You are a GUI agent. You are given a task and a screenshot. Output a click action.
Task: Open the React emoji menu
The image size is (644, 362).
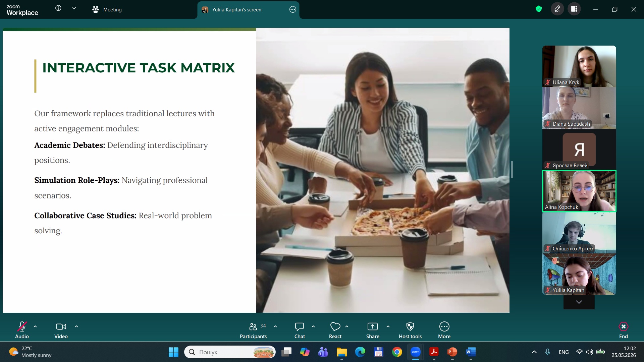[x=335, y=330]
